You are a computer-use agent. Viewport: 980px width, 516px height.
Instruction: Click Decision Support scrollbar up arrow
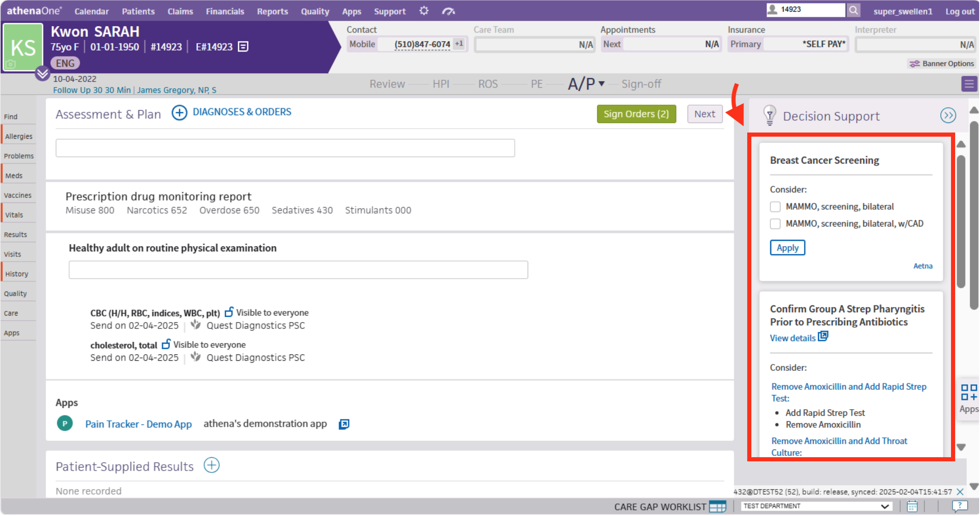tap(961, 144)
